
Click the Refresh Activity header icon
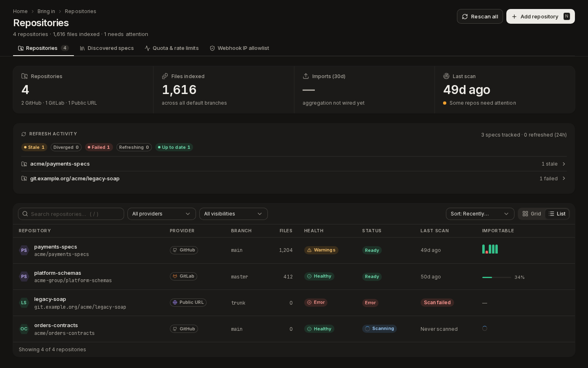24,134
